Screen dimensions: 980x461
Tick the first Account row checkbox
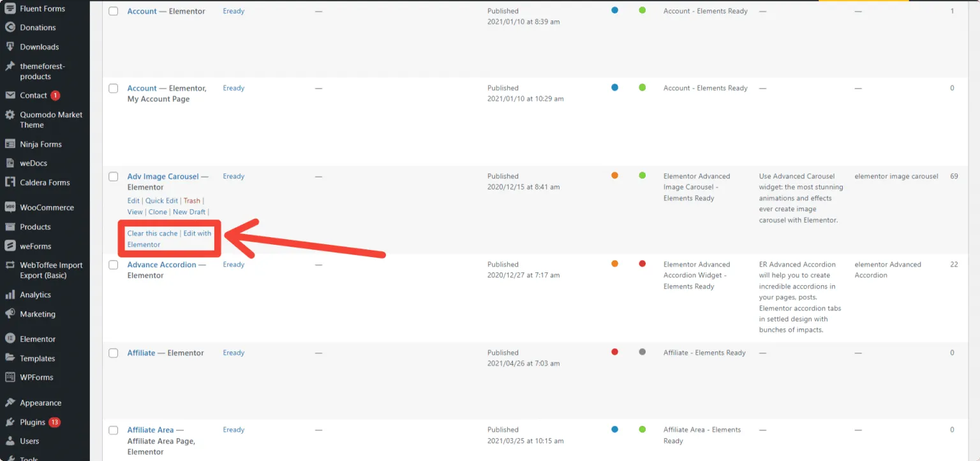point(113,11)
